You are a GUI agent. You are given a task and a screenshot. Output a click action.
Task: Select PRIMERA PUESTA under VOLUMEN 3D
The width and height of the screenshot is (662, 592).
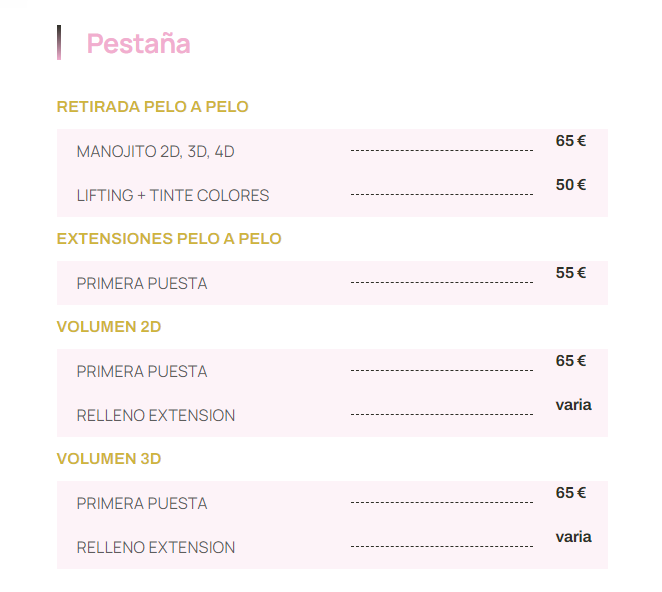[142, 503]
